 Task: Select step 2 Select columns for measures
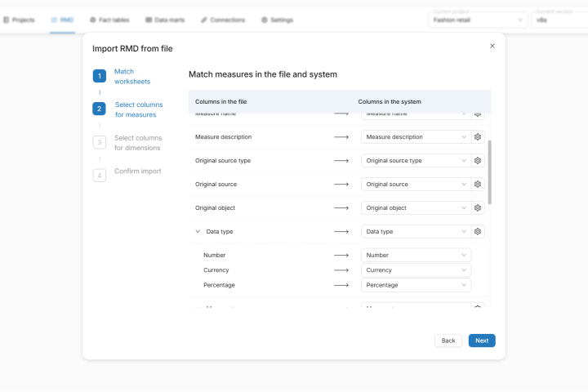pyautogui.click(x=137, y=109)
